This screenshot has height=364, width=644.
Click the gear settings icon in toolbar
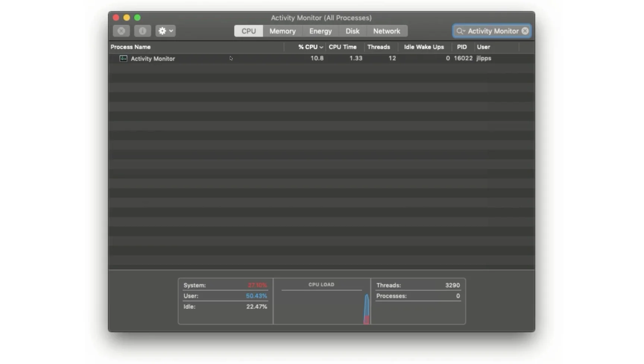[163, 31]
